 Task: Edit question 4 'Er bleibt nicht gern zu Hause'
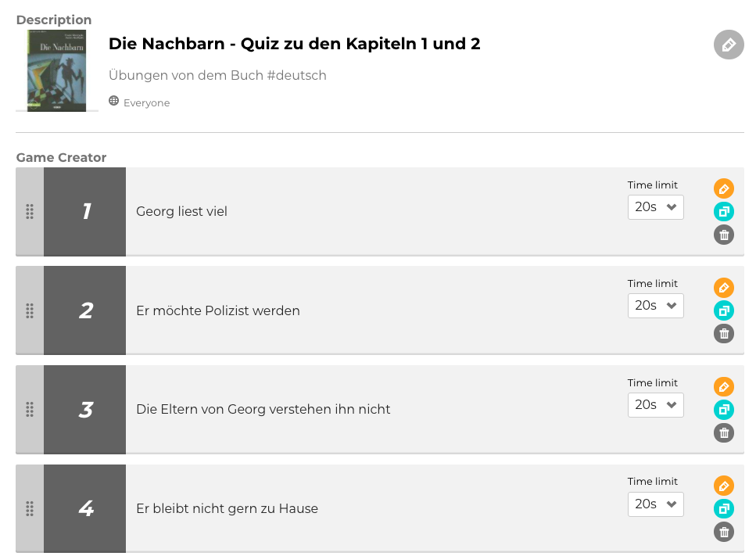[724, 486]
